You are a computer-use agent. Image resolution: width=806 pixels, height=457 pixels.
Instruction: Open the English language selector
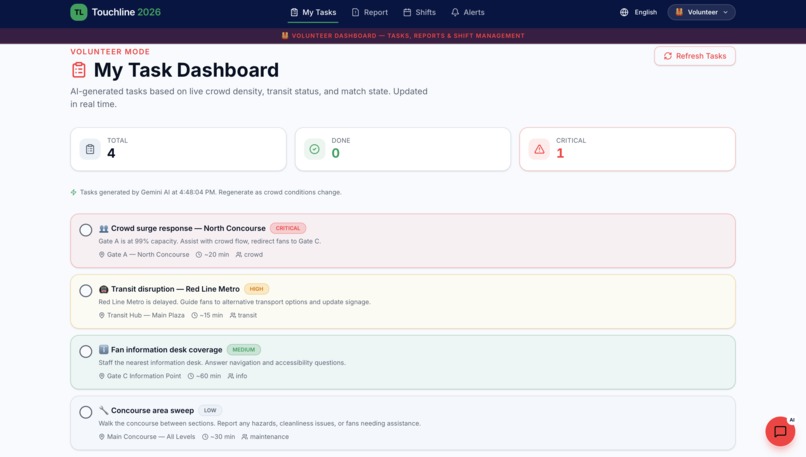tap(638, 12)
